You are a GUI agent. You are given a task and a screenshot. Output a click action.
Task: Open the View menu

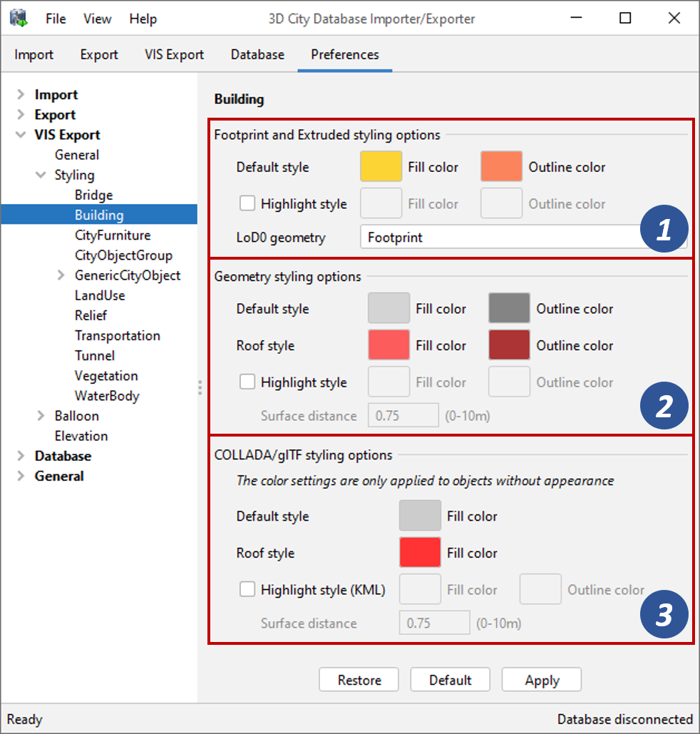point(98,19)
